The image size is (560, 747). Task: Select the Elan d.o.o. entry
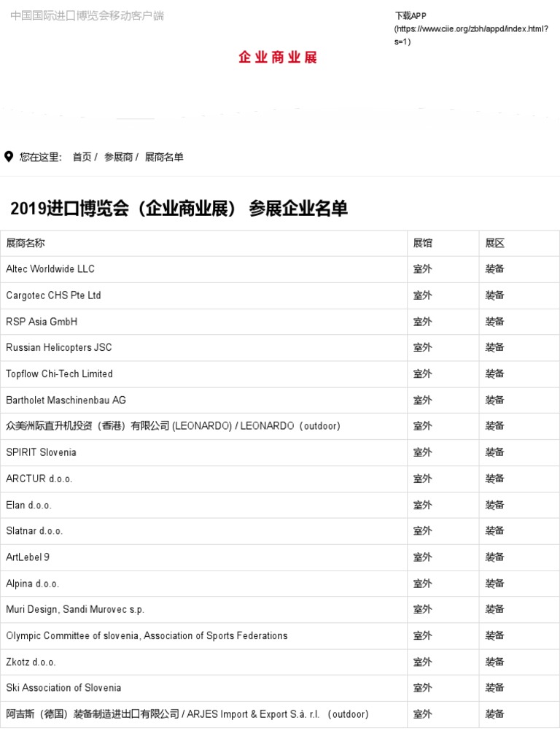click(28, 505)
